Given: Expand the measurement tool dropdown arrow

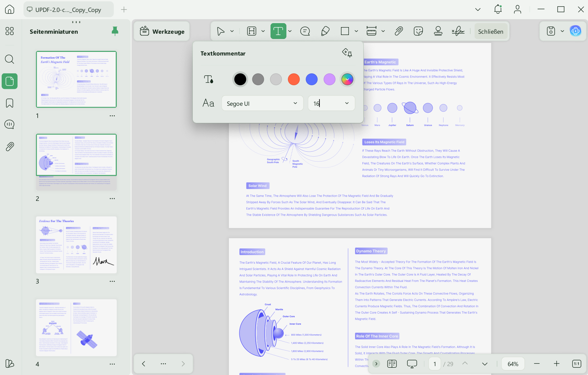Looking at the screenshot, I should click(x=383, y=31).
